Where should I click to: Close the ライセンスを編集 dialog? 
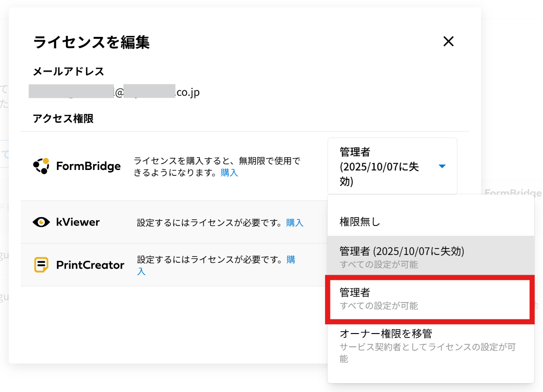[x=448, y=42]
